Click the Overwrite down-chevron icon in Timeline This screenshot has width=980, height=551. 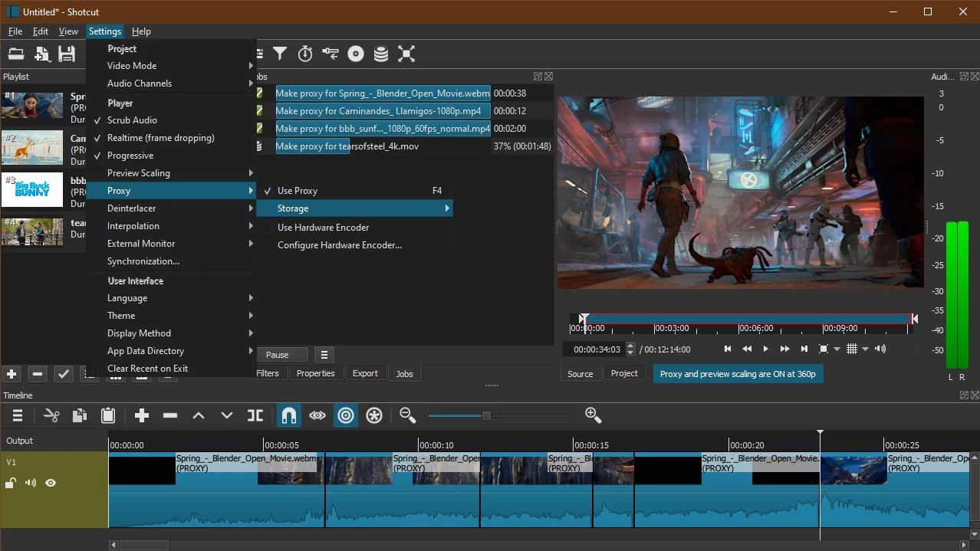tap(227, 415)
